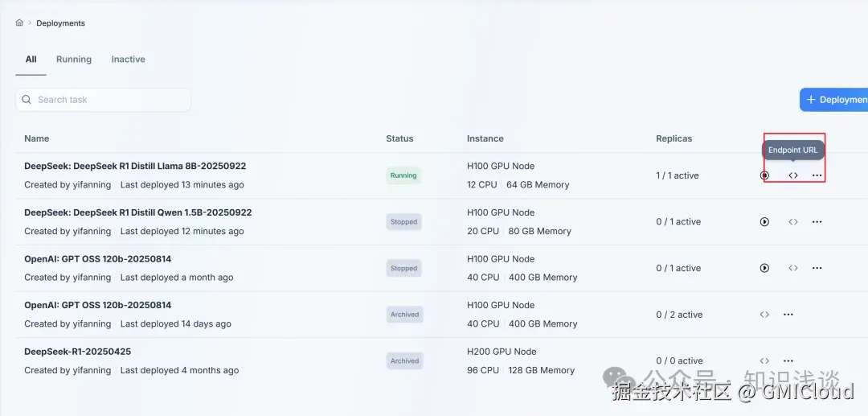Open endpoint URL for Distill Qwen 1.5B row
Viewport: 868px width, 416px height.
point(793,221)
